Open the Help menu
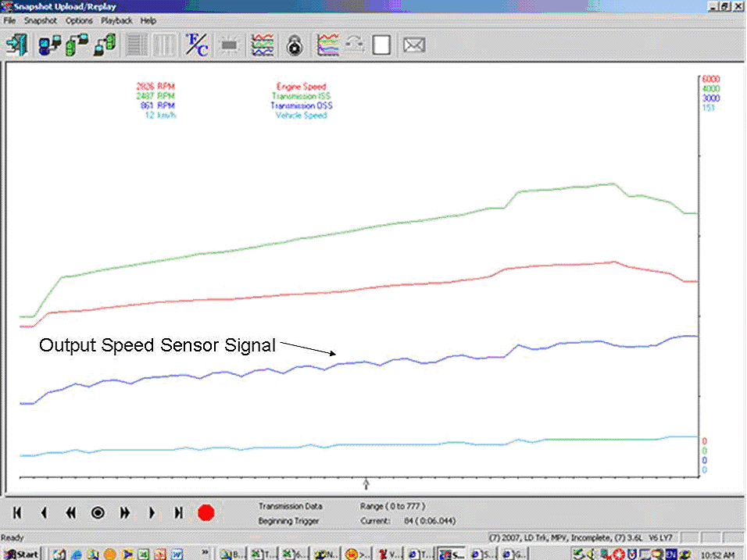Viewport: 747px width, 560px height. tap(148, 20)
